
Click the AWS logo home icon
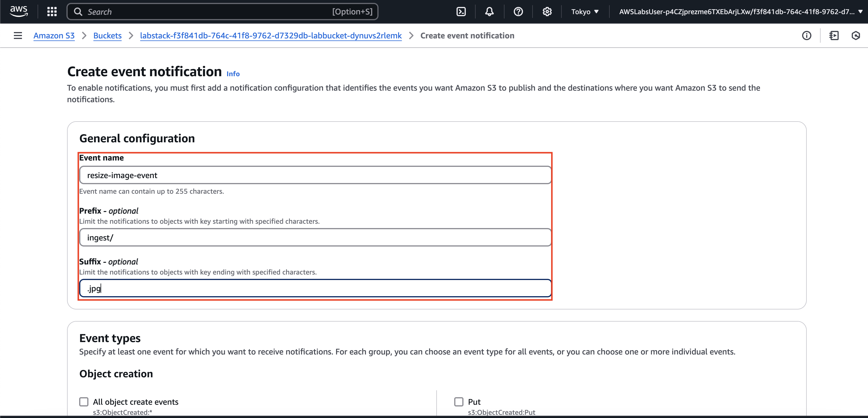pos(18,12)
